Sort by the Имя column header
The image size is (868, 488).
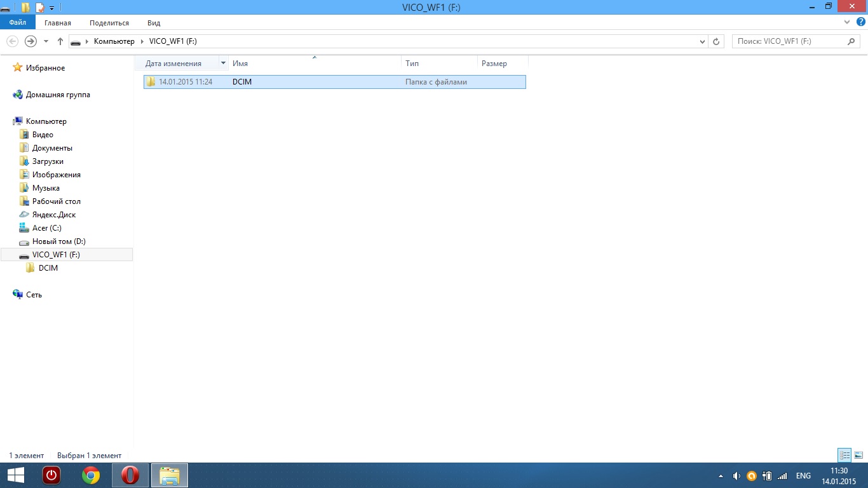tap(314, 64)
